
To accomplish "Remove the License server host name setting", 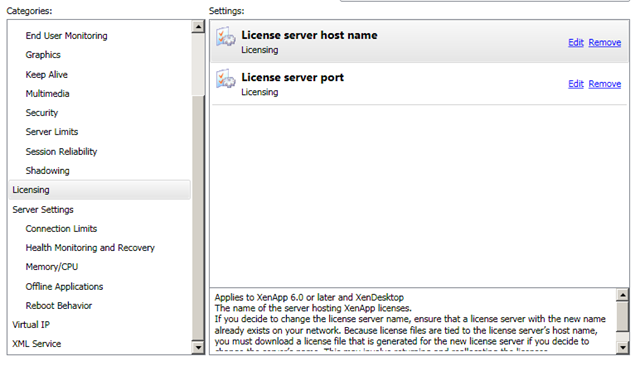I will tap(604, 42).
